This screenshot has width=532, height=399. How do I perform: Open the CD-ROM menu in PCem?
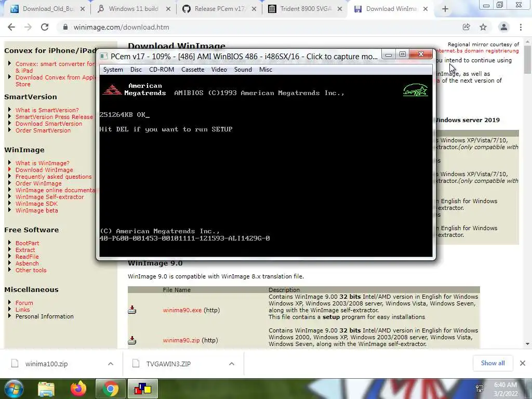tap(162, 70)
